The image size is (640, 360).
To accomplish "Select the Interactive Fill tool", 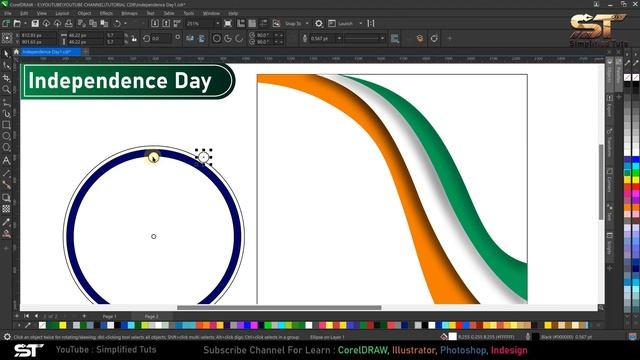I will [6, 234].
